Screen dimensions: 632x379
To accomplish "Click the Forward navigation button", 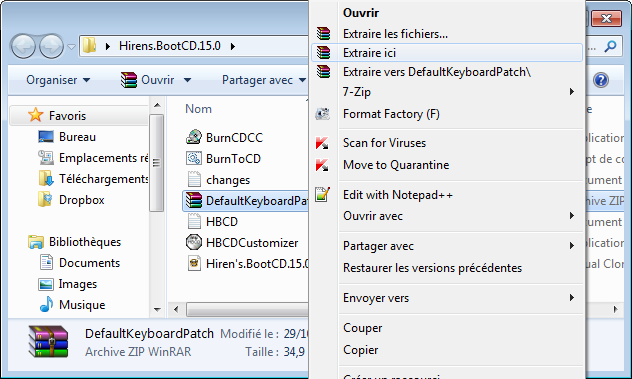I will coord(51,46).
